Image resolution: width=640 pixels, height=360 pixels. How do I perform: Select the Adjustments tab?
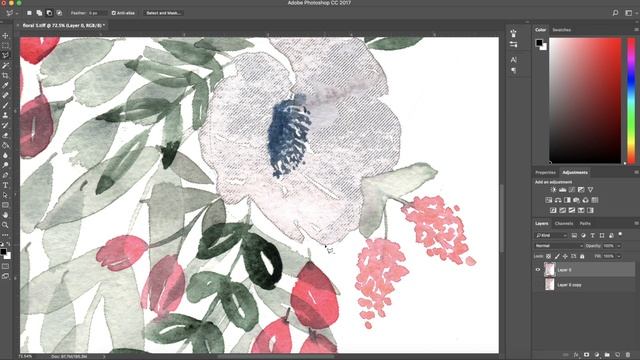pyautogui.click(x=575, y=172)
